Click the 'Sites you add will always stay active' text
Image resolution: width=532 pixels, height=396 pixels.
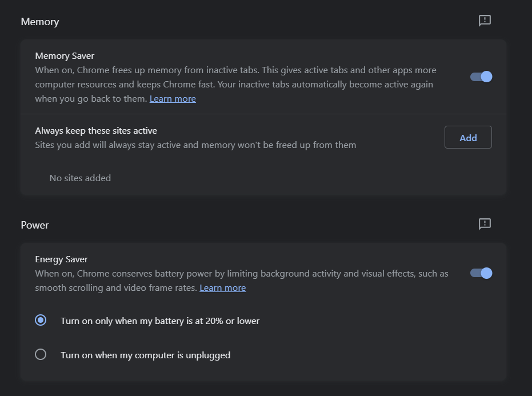click(195, 145)
